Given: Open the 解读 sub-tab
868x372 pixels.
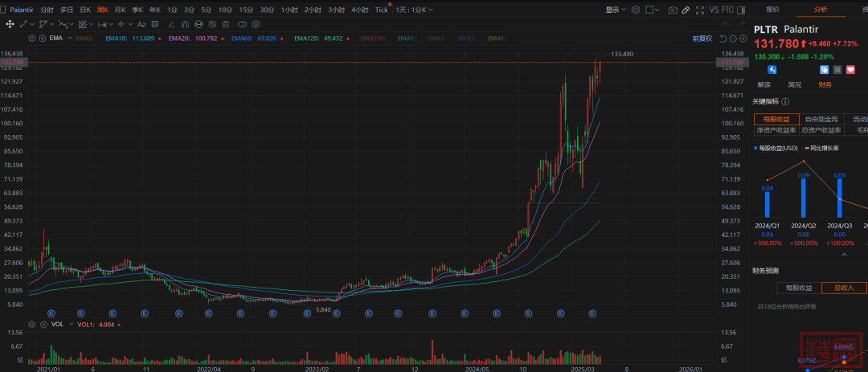Looking at the screenshot, I should pos(764,84).
